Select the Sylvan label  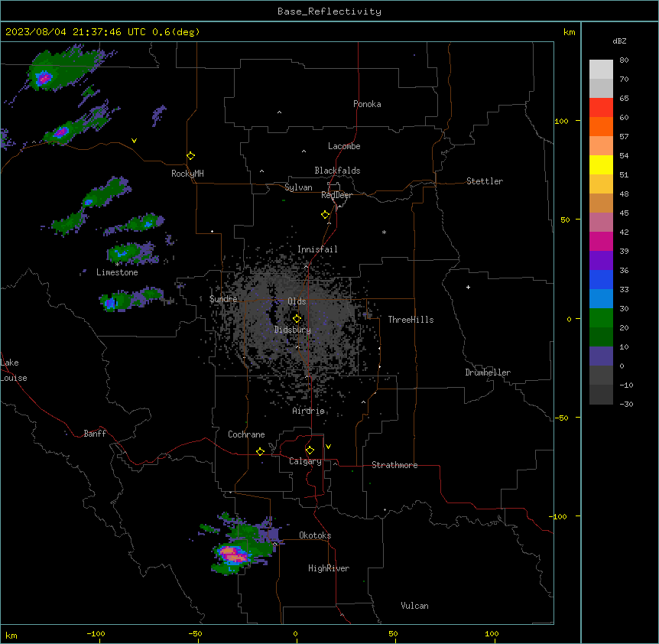pyautogui.click(x=298, y=187)
